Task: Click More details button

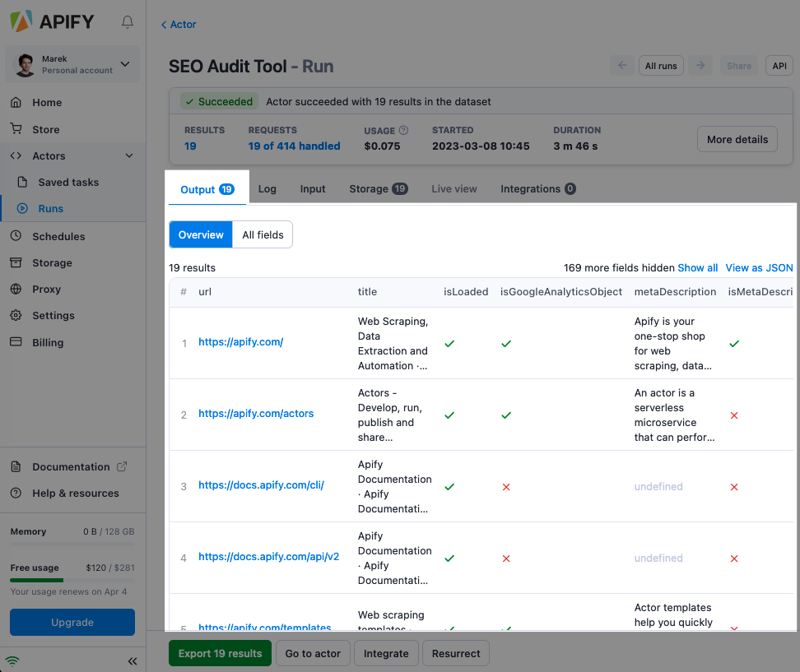Action: pyautogui.click(x=737, y=139)
